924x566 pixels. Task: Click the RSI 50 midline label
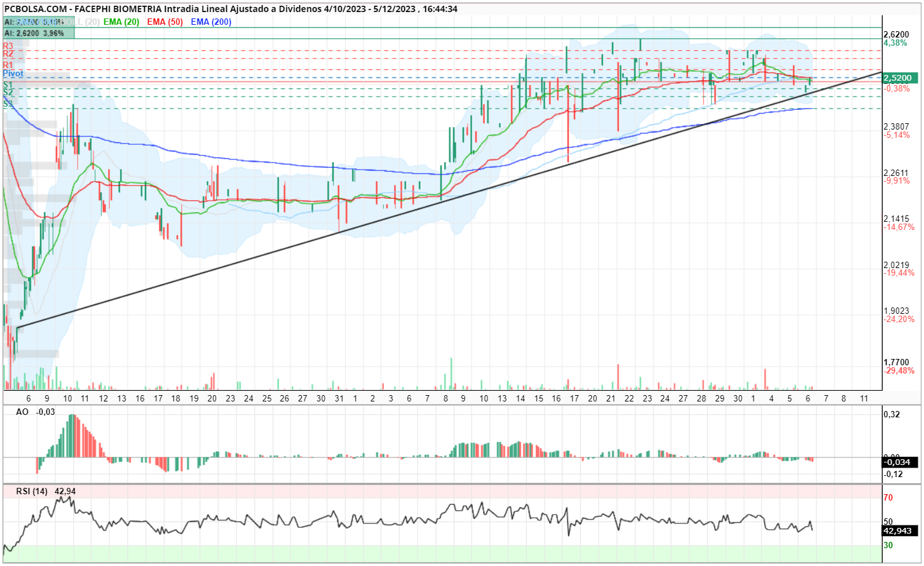pos(888,522)
